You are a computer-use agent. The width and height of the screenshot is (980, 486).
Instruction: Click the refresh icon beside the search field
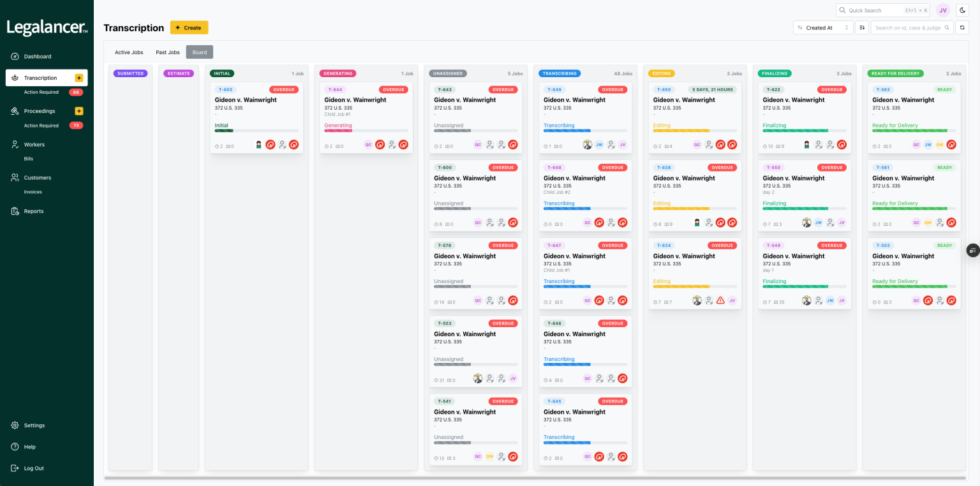pyautogui.click(x=962, y=27)
